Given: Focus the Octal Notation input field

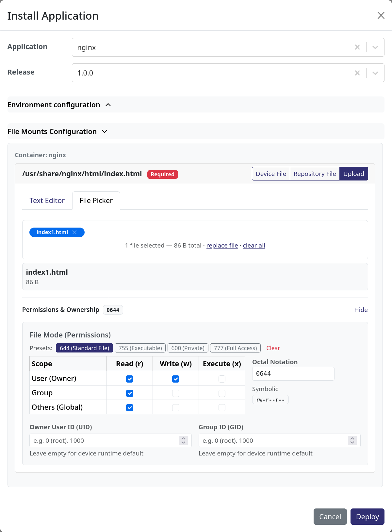Looking at the screenshot, I should click(x=293, y=374).
